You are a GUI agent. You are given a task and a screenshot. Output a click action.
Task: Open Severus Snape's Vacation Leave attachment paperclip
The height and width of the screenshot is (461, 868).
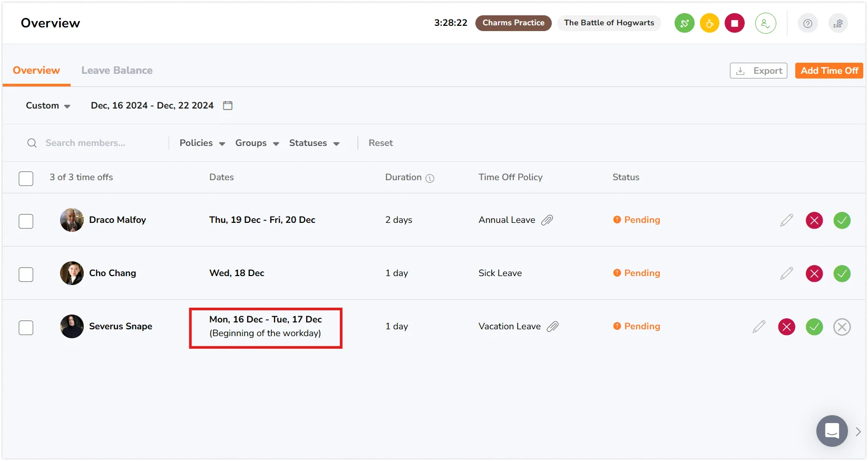[552, 326]
